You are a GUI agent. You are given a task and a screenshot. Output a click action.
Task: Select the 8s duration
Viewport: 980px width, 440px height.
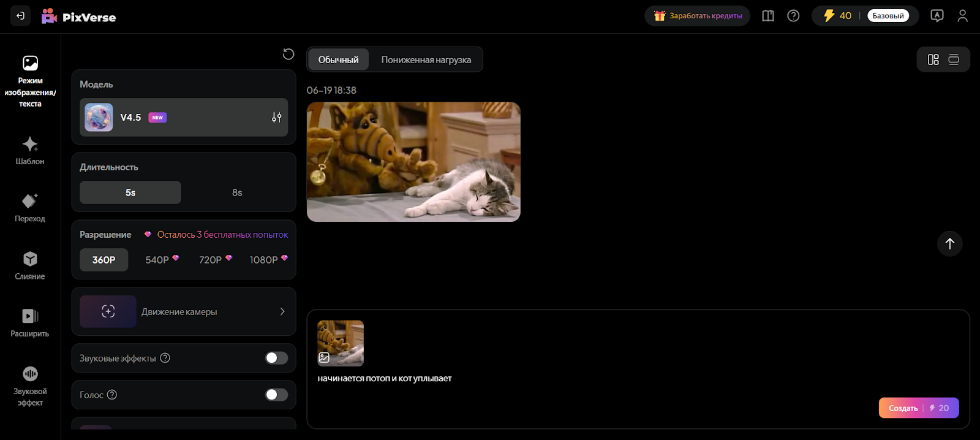[x=237, y=192]
